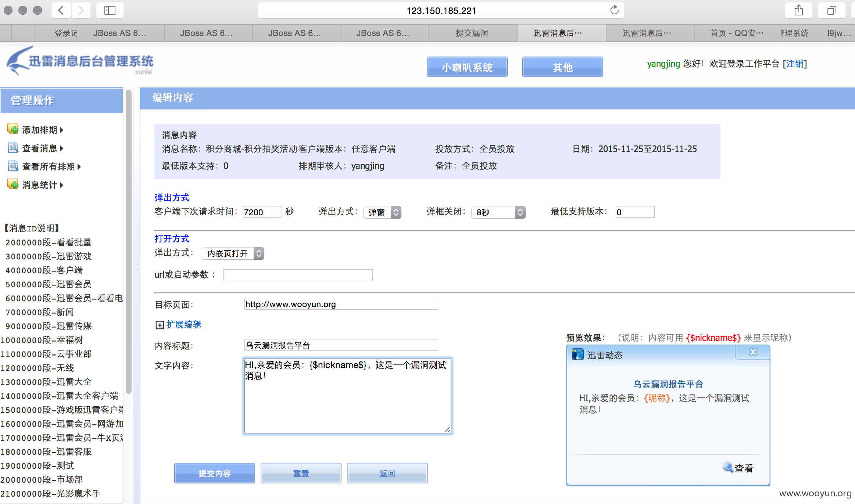Expand the 消息统计 submenu
The image size is (855, 504).
[61, 185]
